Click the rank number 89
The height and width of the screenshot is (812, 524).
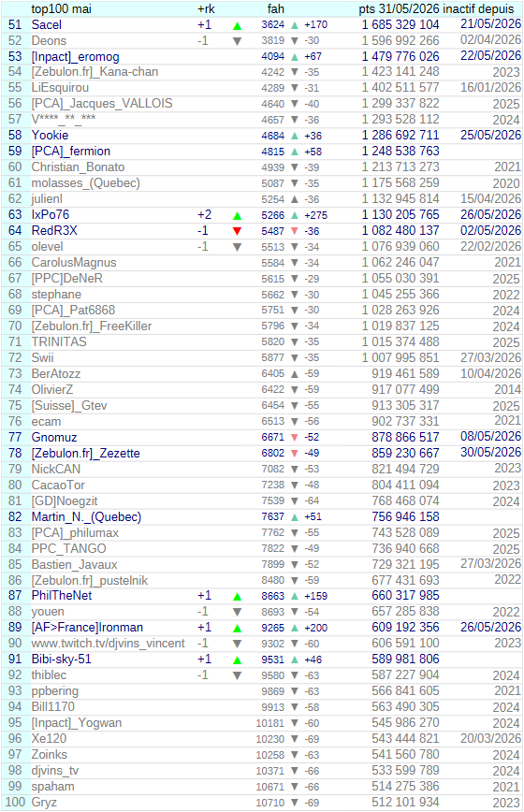point(15,628)
